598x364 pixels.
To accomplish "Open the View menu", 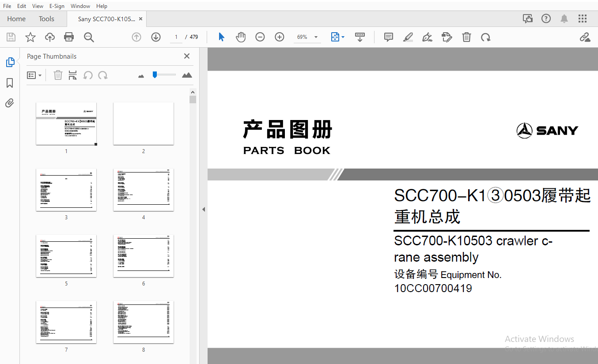I will [x=38, y=6].
